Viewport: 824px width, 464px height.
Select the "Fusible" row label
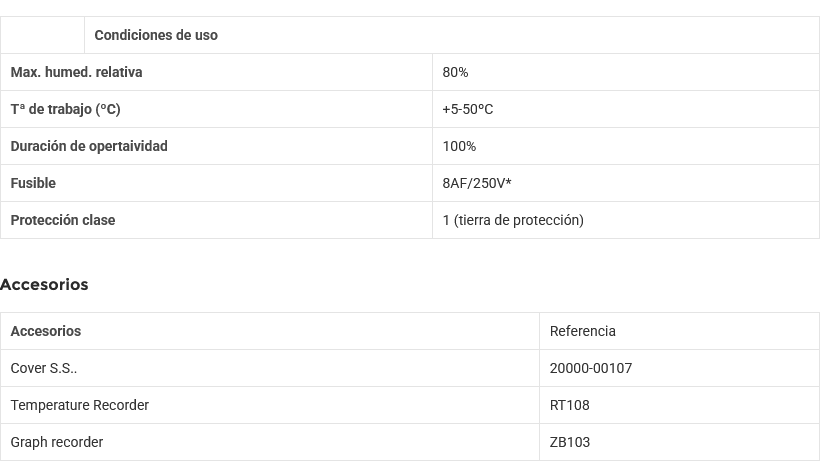pyautogui.click(x=33, y=183)
